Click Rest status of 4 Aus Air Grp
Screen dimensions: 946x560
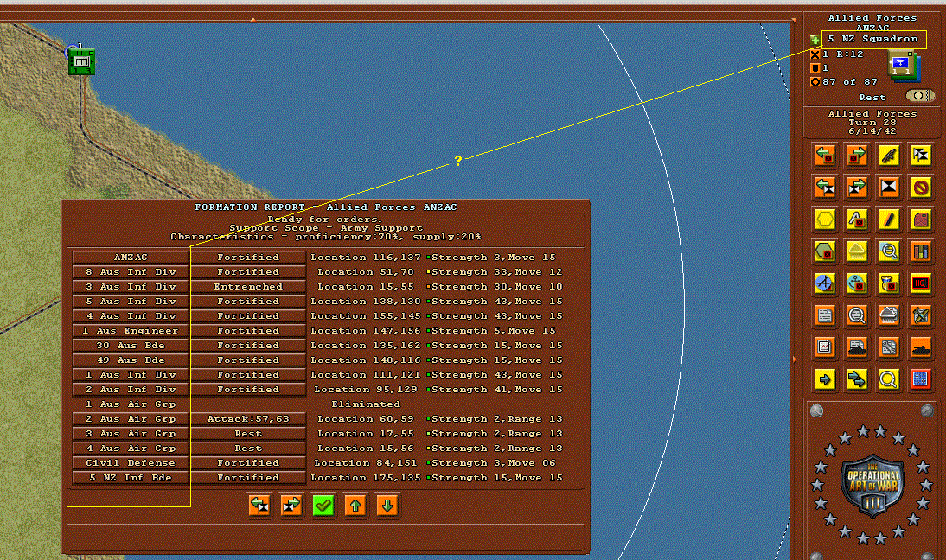pos(248,448)
